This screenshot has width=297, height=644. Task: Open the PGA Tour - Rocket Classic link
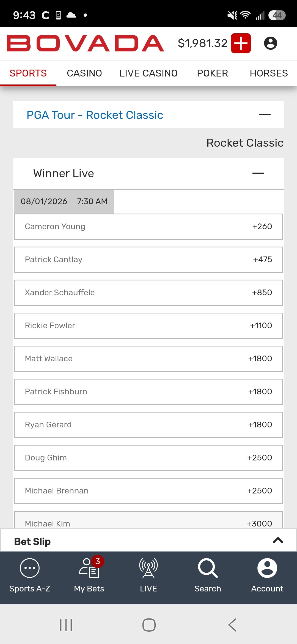coord(95,115)
